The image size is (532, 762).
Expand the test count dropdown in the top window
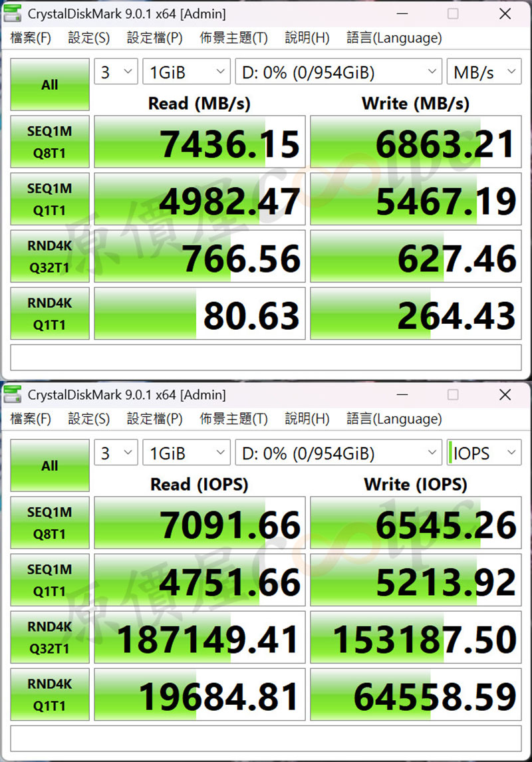pyautogui.click(x=116, y=72)
